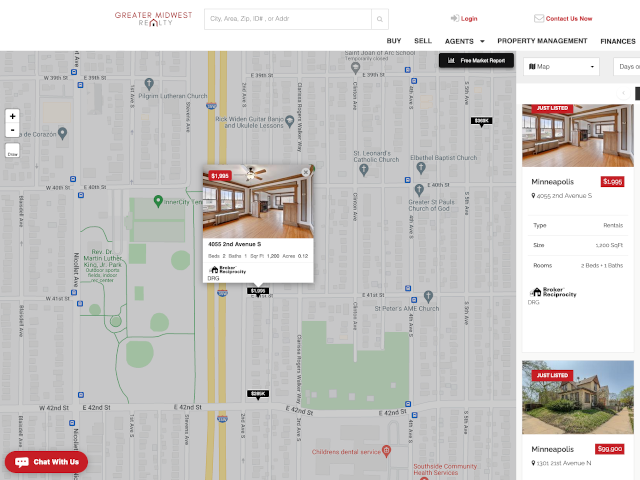The width and height of the screenshot is (640, 480).
Task: Click the search magnifier icon
Action: [380, 19]
